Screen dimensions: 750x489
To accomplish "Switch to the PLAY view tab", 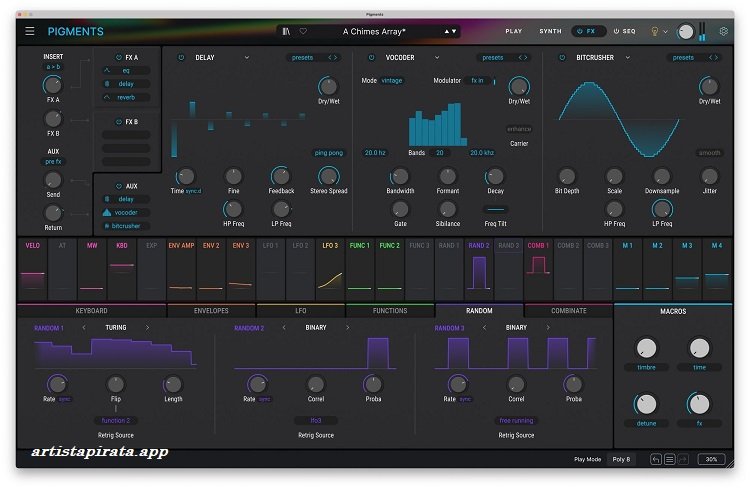I will [x=514, y=31].
